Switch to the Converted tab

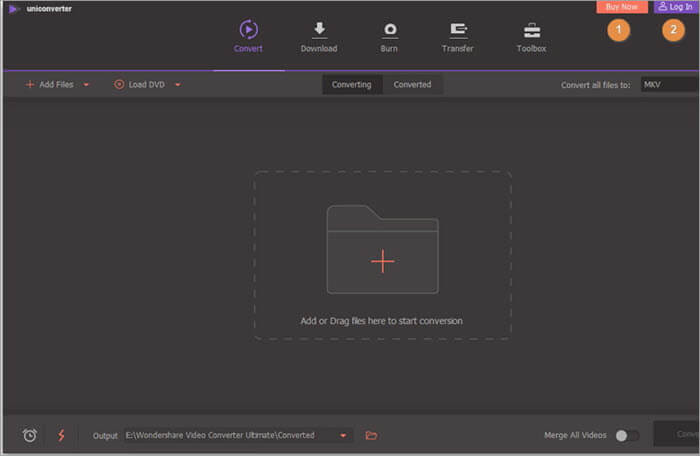click(412, 85)
